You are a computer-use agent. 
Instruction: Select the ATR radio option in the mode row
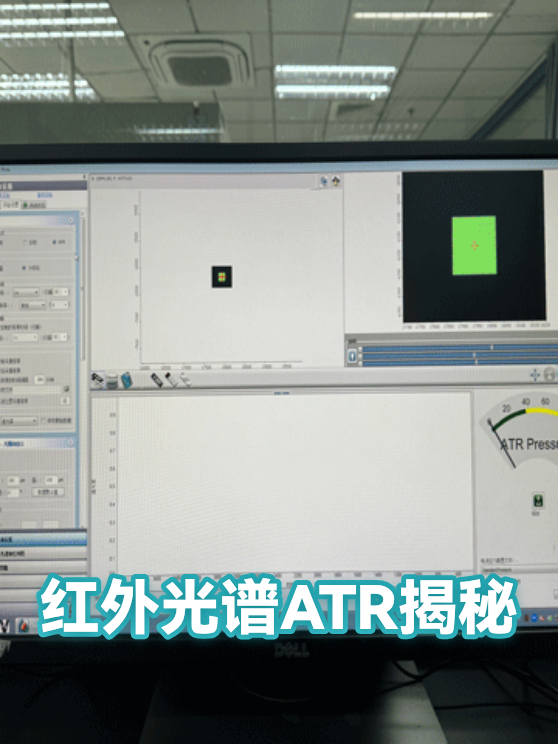[55, 242]
